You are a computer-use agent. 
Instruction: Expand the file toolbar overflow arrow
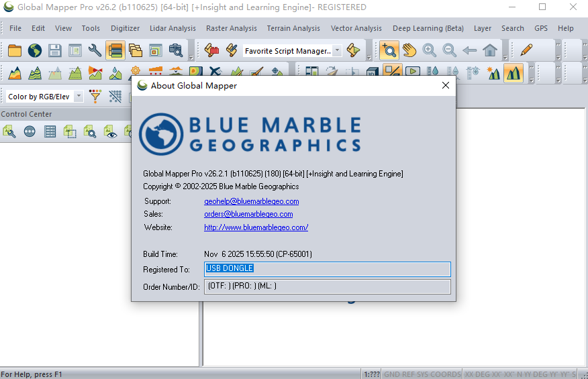pyautogui.click(x=191, y=58)
